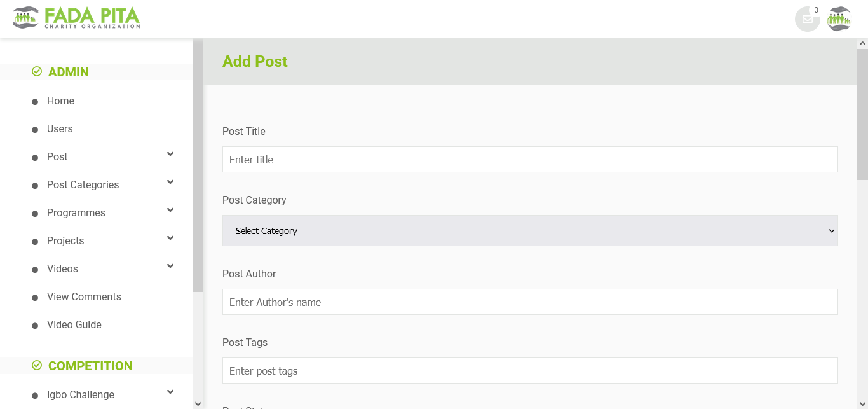Expand the Post Categories submenu chevron

click(170, 182)
